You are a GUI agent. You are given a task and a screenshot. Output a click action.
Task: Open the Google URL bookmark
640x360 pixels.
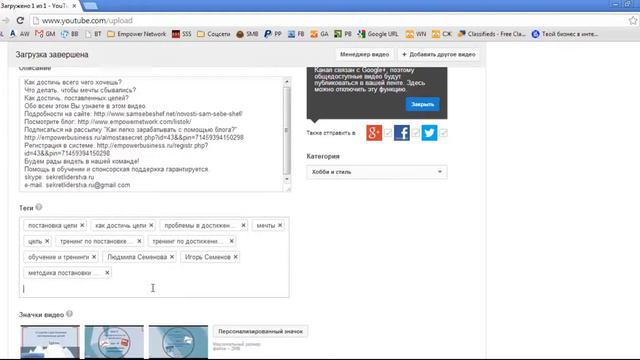point(378,34)
